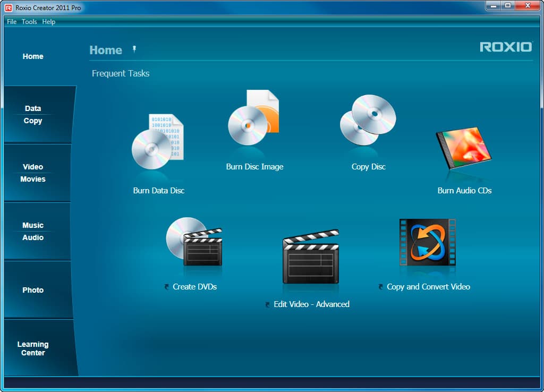This screenshot has width=544, height=392.
Task: Click the shortcut arrow beside Copy and Convert Video
Action: tap(380, 287)
